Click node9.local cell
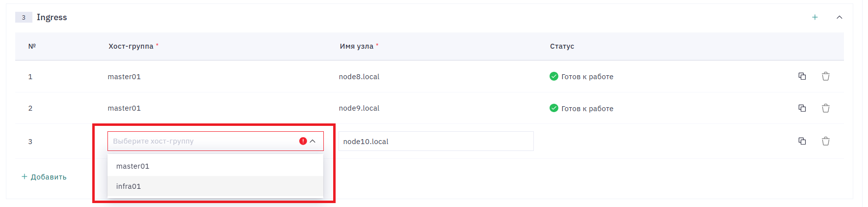This screenshot has width=868, height=207. click(359, 108)
